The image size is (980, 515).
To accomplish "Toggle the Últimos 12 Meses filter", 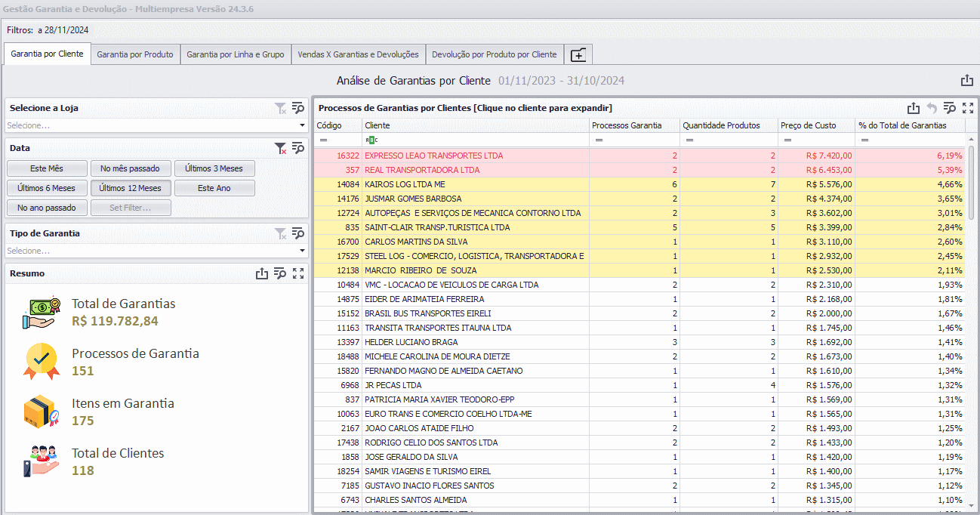I will [x=131, y=188].
